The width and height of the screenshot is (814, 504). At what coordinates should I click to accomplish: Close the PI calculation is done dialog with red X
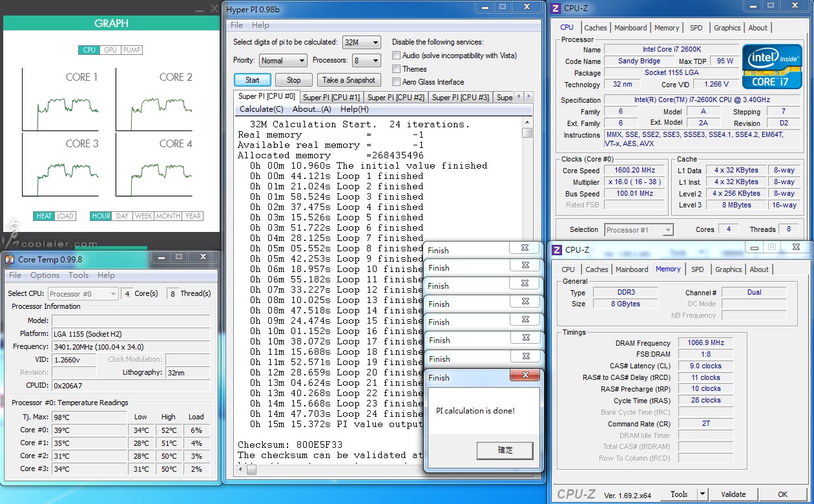pyautogui.click(x=525, y=375)
